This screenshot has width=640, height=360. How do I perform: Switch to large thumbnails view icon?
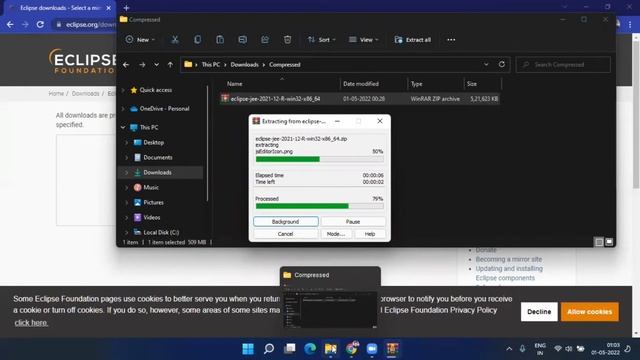click(x=609, y=242)
